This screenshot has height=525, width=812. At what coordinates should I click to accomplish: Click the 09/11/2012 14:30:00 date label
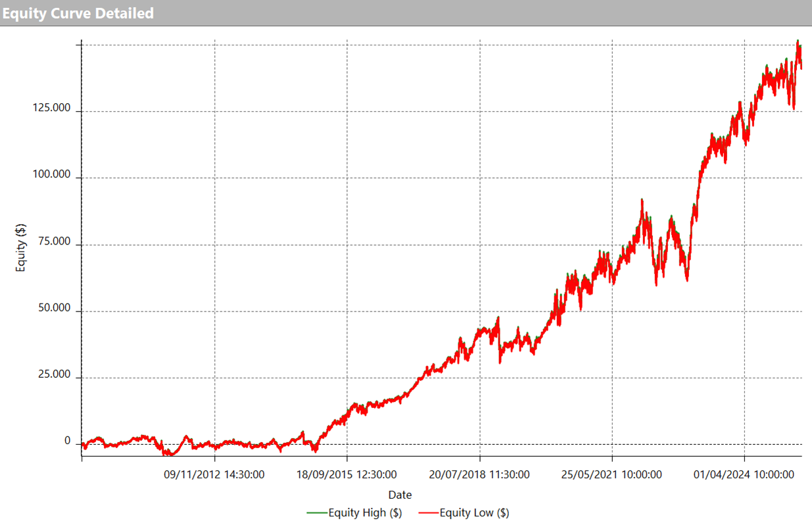[x=214, y=474]
